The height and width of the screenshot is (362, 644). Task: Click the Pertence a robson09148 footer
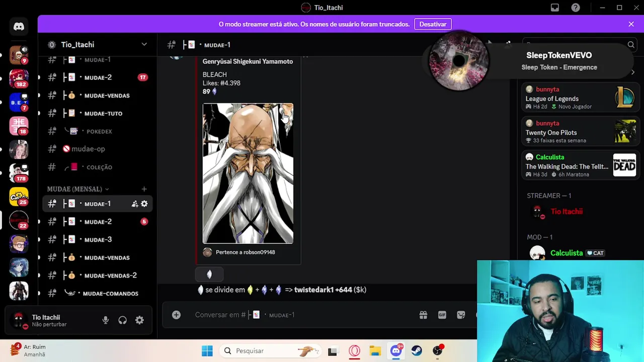[245, 252]
